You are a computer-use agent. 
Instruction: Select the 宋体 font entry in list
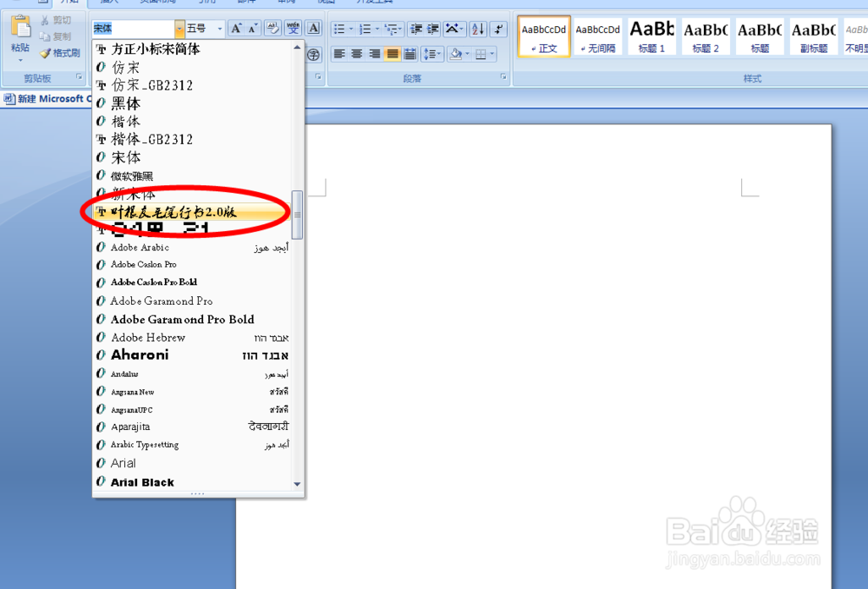click(x=192, y=157)
